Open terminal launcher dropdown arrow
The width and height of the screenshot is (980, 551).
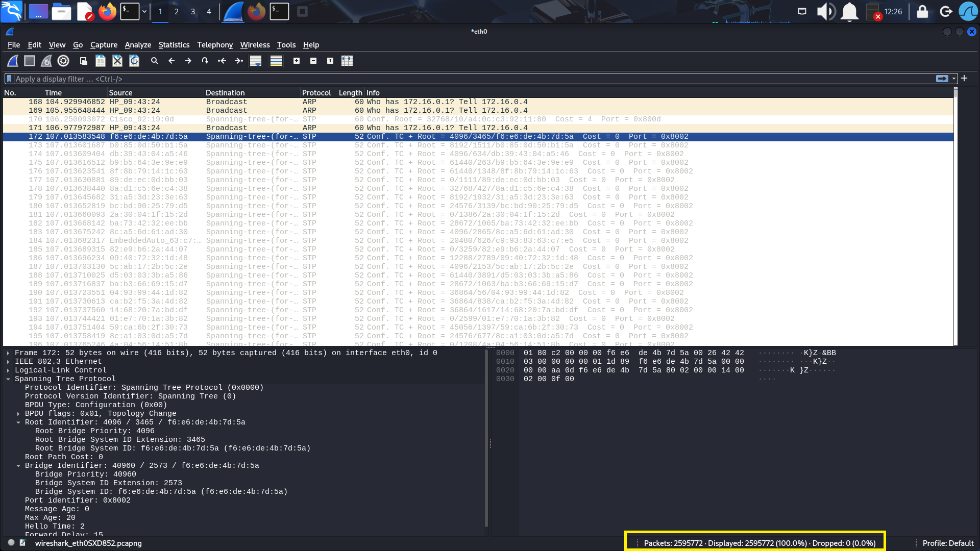pyautogui.click(x=144, y=11)
